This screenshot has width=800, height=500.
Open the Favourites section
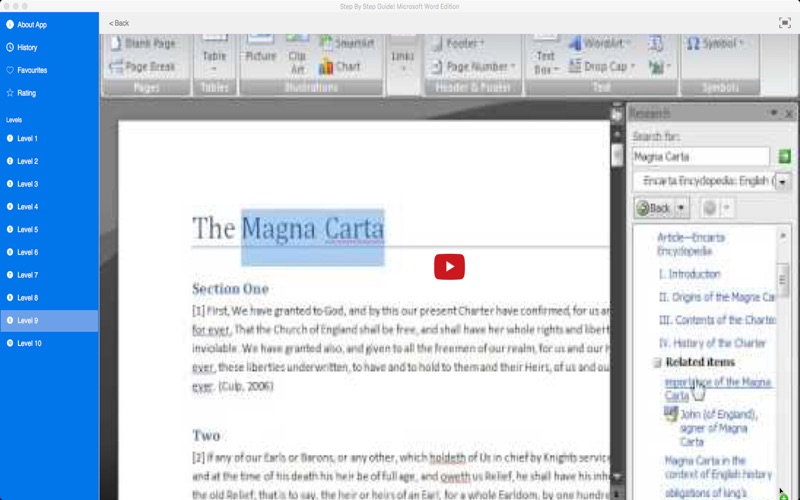tap(27, 70)
